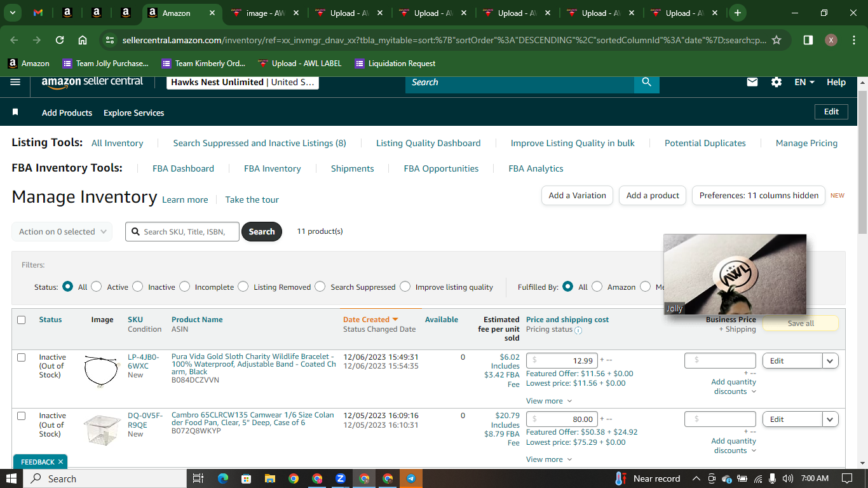Viewport: 868px width, 488px height.
Task: Click the Chrome home button
Action: 83,40
